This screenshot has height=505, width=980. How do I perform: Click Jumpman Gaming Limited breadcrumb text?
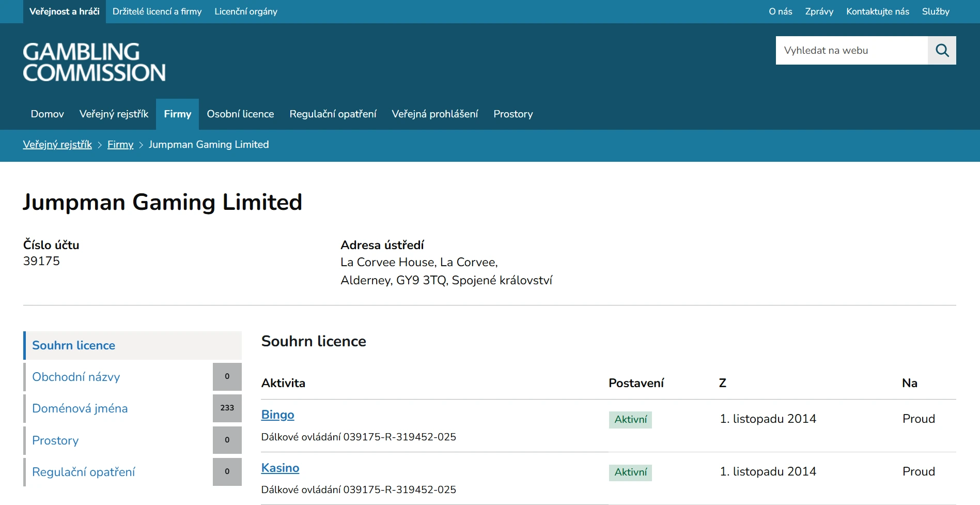(x=209, y=144)
